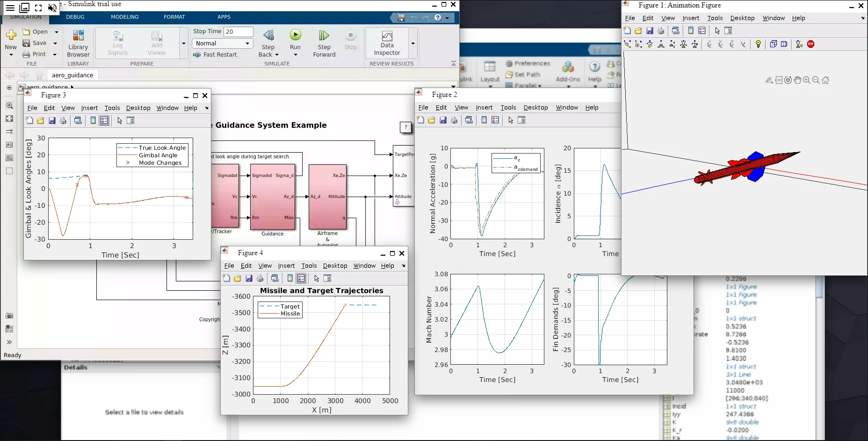Expand the Review Results gallery arrow
This screenshot has width=868, height=441.
[x=412, y=43]
